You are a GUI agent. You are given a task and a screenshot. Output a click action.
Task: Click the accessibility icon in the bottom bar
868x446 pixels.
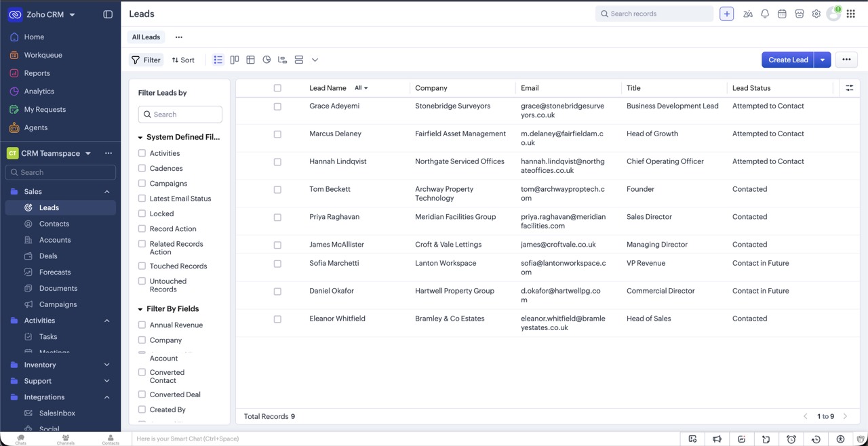pos(841,439)
